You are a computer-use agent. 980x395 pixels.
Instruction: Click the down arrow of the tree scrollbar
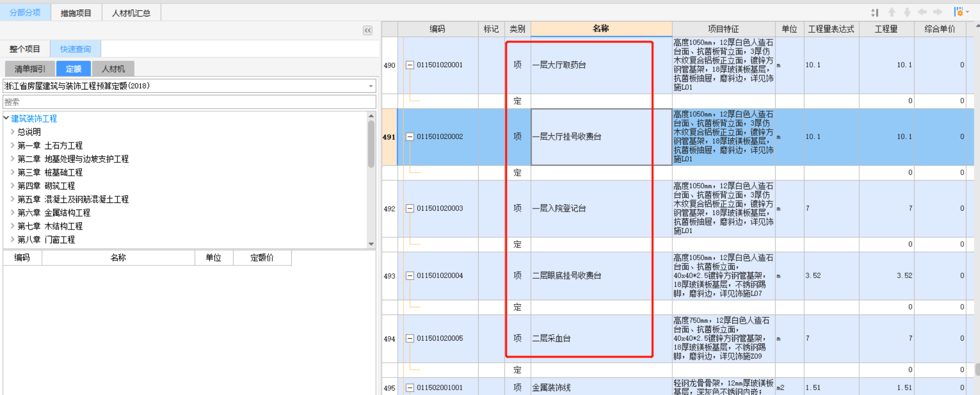[371, 244]
